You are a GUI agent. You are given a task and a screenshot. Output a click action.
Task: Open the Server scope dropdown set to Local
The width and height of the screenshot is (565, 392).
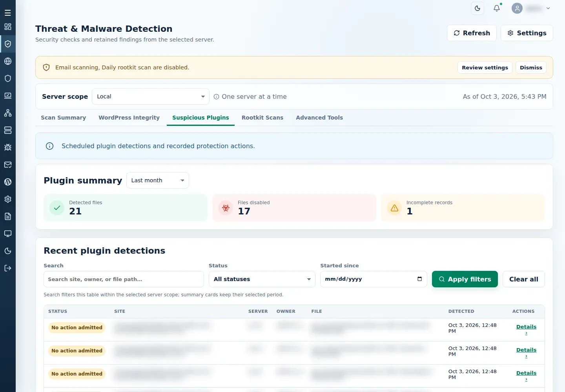tap(151, 96)
